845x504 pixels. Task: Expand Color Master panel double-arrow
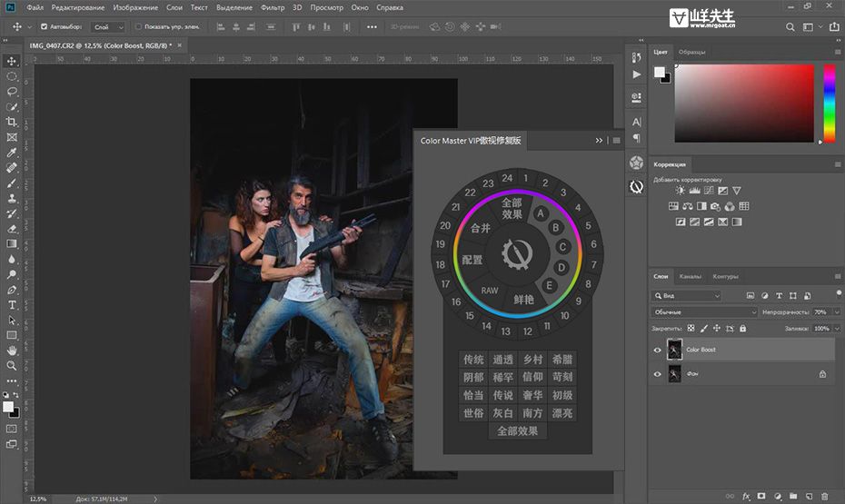tap(599, 141)
